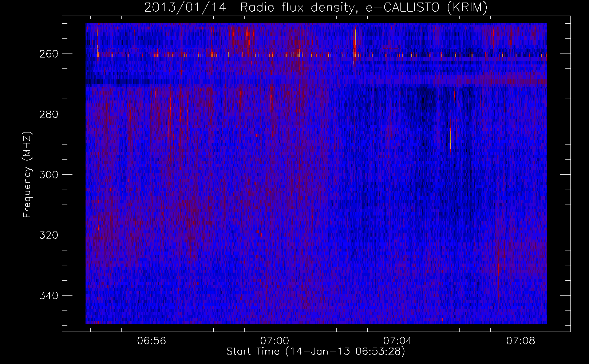Click the 340 frequency tick label
Screen dimensions: 589x364
pos(48,296)
